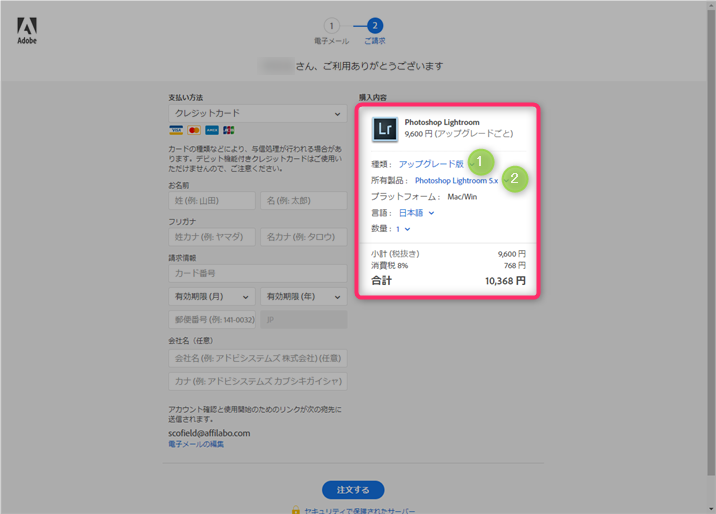Click the 小計 9,600 円 subtotal value

pos(512,254)
